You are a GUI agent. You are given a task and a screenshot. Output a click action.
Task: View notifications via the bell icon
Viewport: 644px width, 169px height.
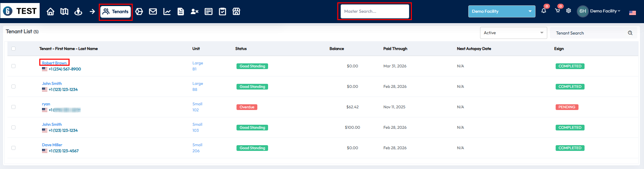[544, 11]
